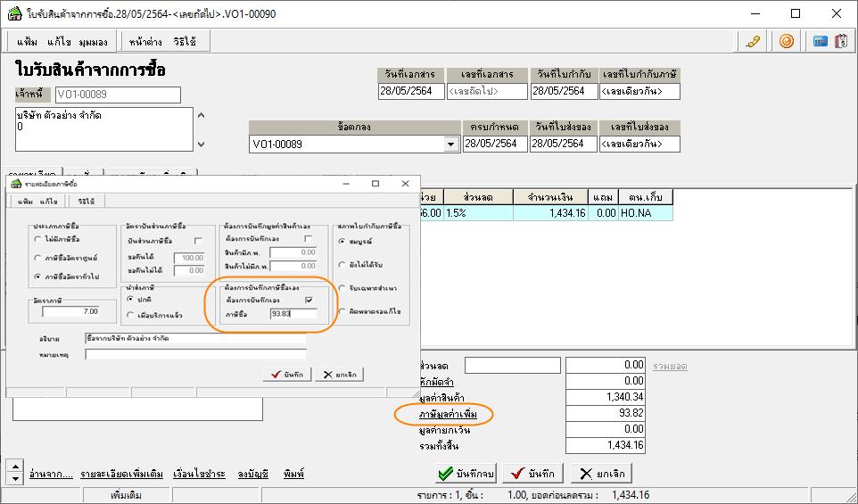
Task: Click บันทึก button in tax dialog
Action: (287, 375)
